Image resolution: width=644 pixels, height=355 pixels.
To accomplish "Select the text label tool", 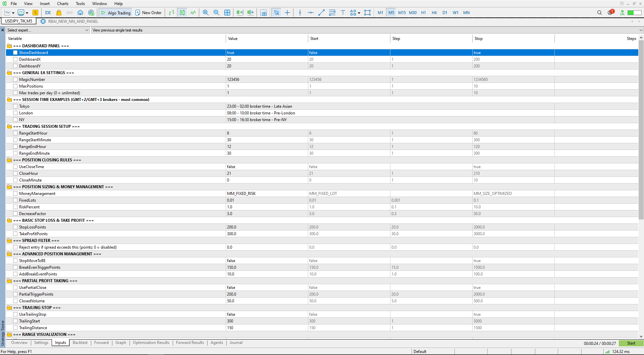I will (x=343, y=13).
